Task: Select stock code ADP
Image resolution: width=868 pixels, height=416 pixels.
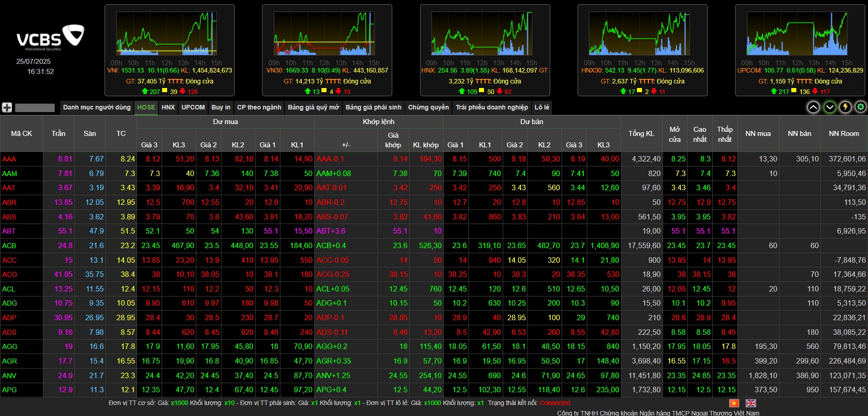Action: coord(9,318)
